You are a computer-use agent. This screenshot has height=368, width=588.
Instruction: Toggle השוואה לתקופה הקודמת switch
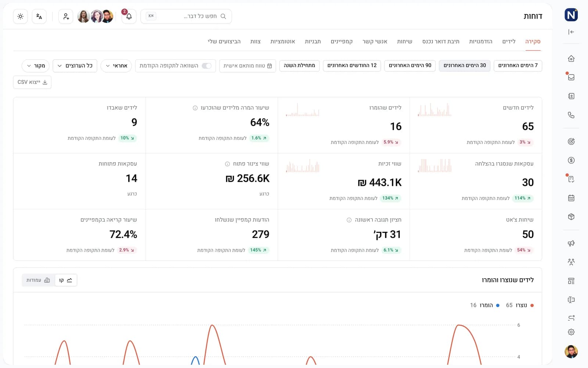207,66
